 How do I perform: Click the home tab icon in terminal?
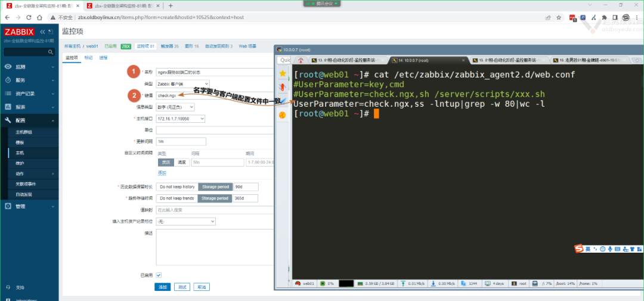(301, 60)
